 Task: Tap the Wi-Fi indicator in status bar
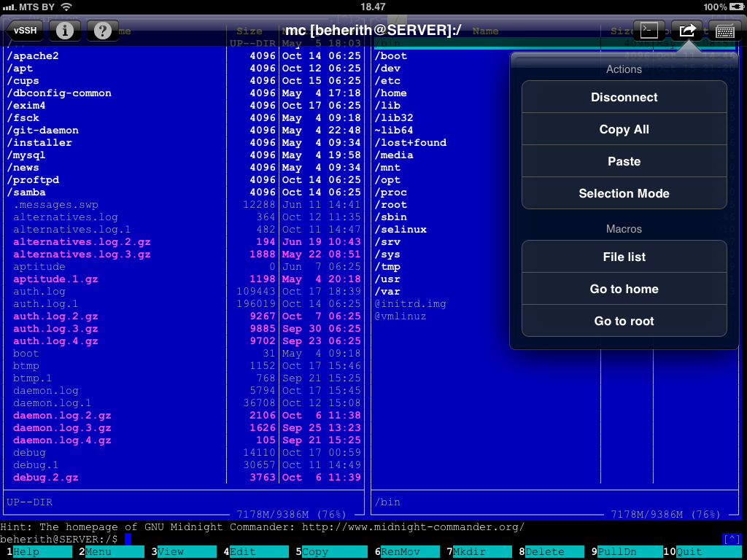[x=66, y=7]
